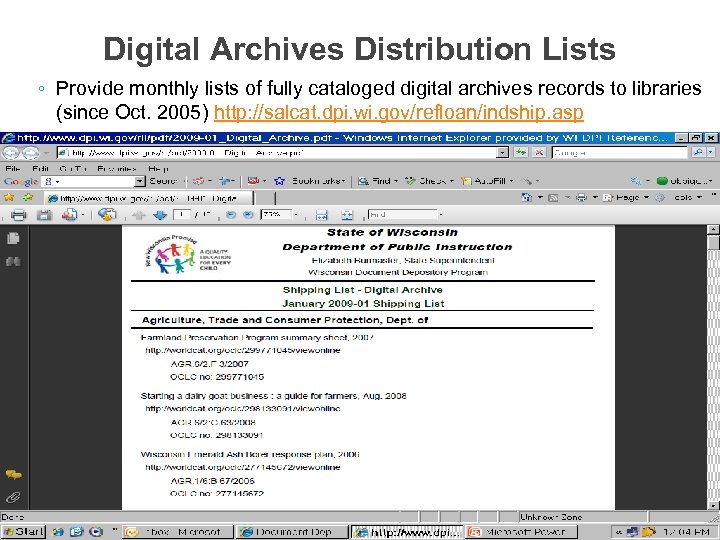Click the PDF collaborate icon
720x540 pixels.
[107, 214]
